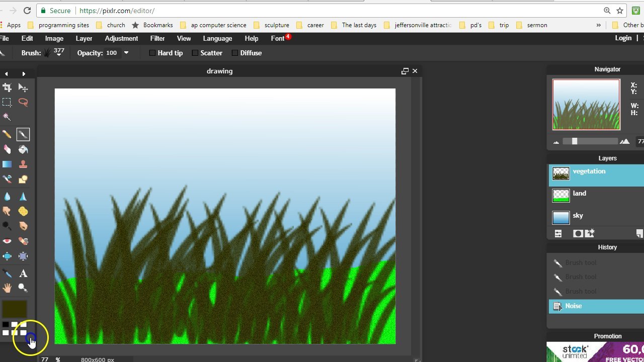Select the Lasso tool

23,102
